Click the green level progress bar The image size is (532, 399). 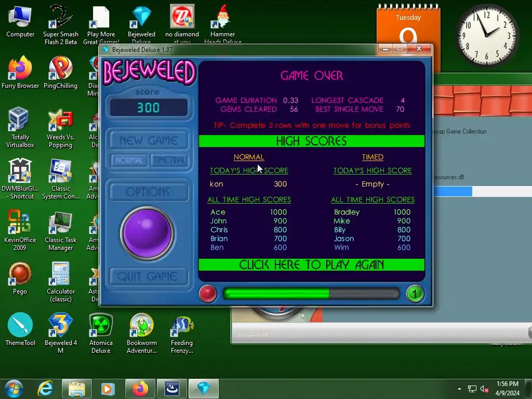(311, 294)
